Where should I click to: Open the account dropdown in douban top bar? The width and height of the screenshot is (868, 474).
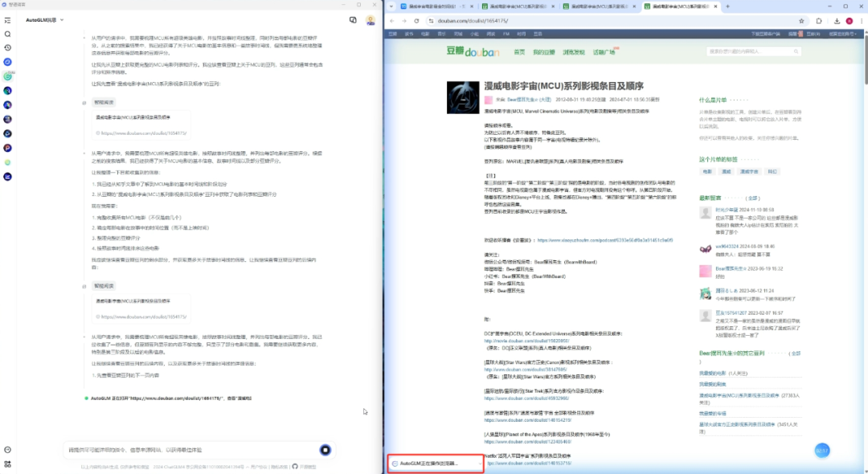click(x=842, y=34)
